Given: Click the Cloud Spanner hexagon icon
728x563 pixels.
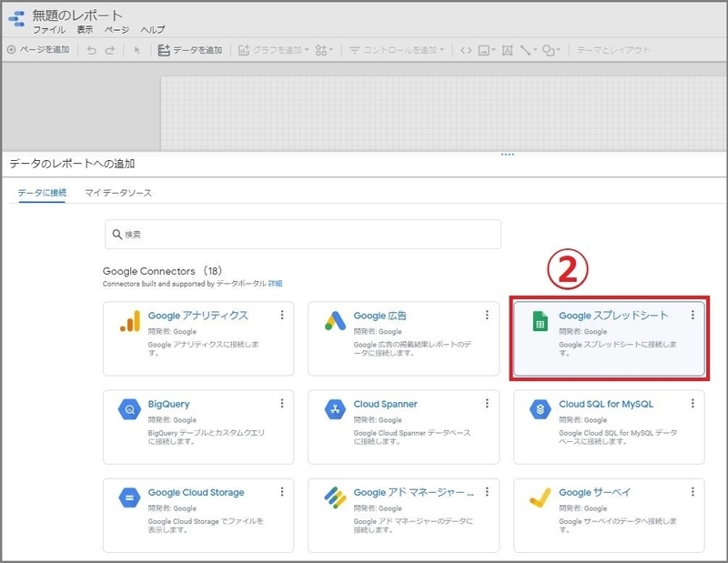Looking at the screenshot, I should pyautogui.click(x=335, y=410).
